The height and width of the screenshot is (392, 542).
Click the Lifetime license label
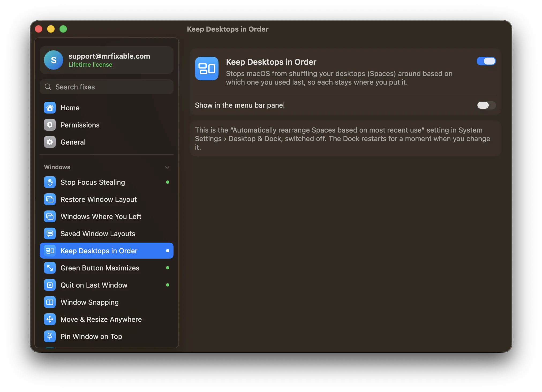pyautogui.click(x=90, y=65)
